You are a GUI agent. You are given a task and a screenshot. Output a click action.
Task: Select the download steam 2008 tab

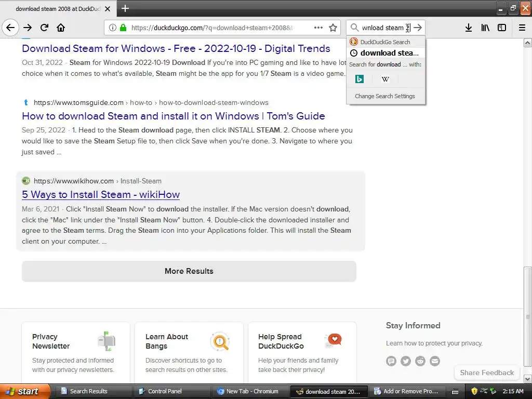58,9
